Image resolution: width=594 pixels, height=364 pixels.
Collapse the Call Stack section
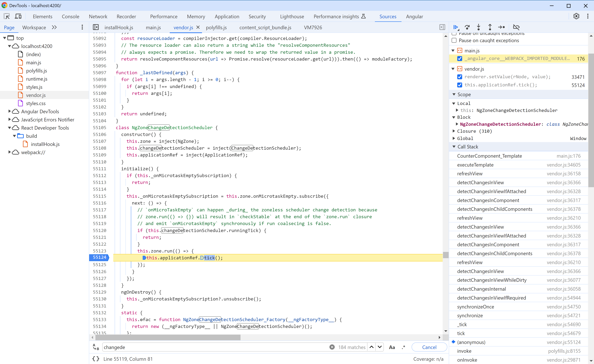point(454,147)
